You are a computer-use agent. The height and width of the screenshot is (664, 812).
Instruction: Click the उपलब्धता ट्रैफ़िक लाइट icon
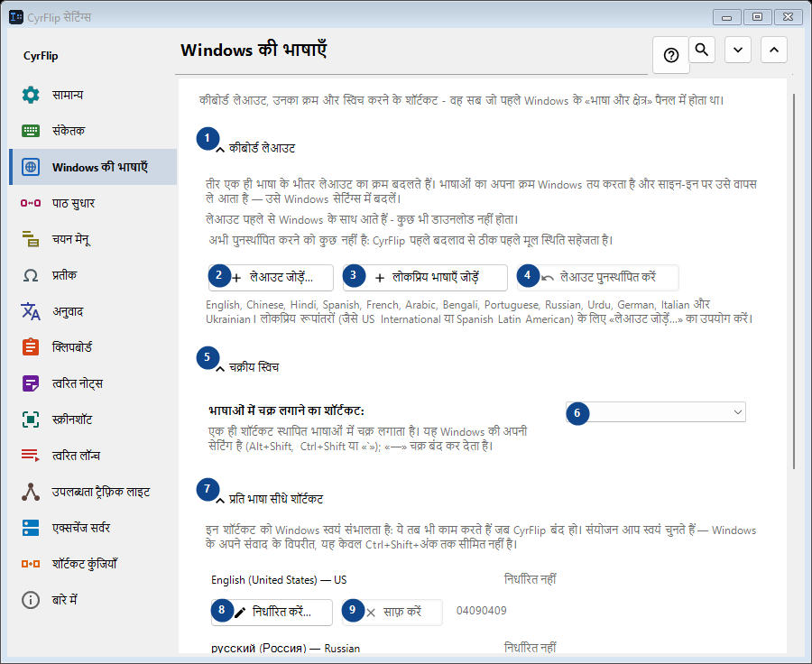click(31, 492)
